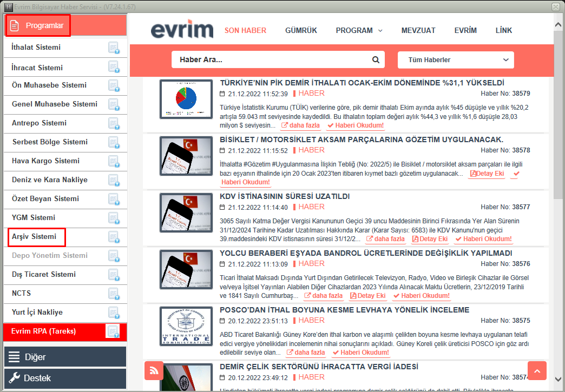Open the Diğer section
This screenshot has height=392, width=565.
pos(65,357)
